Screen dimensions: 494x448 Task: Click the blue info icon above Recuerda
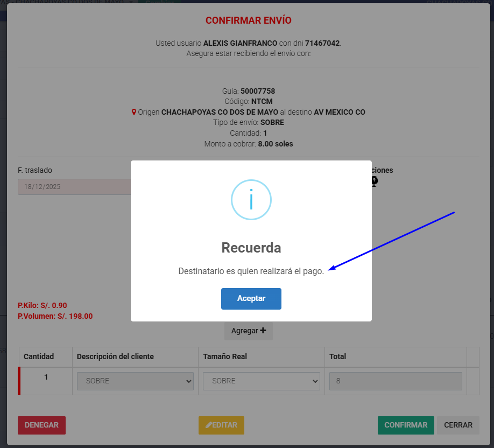pyautogui.click(x=251, y=200)
